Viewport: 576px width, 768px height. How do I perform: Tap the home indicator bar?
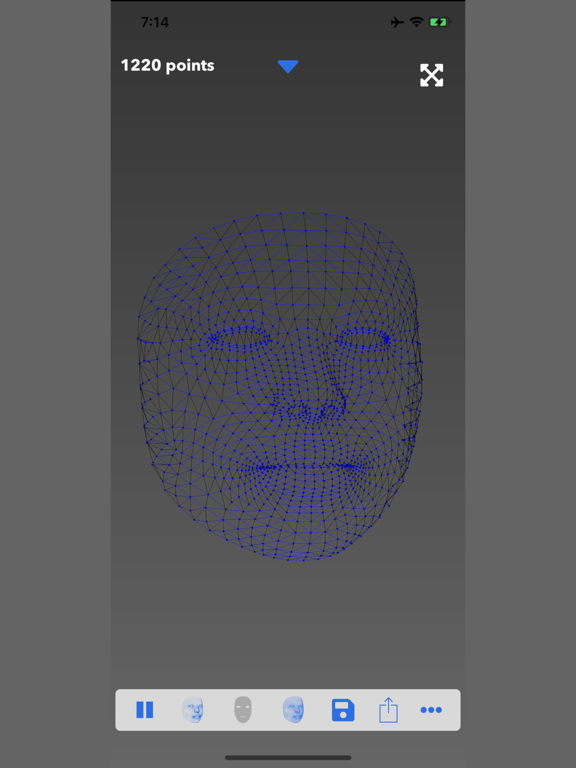(x=288, y=757)
